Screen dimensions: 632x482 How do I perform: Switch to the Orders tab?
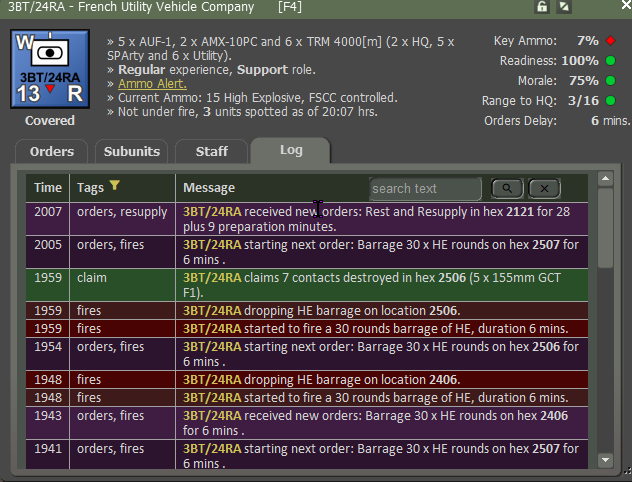[x=52, y=152]
